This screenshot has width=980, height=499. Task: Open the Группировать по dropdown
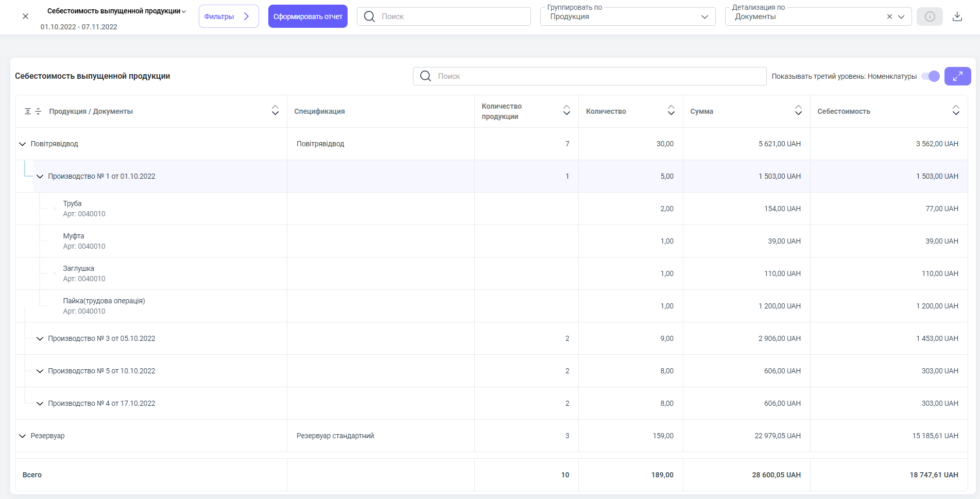[704, 16]
